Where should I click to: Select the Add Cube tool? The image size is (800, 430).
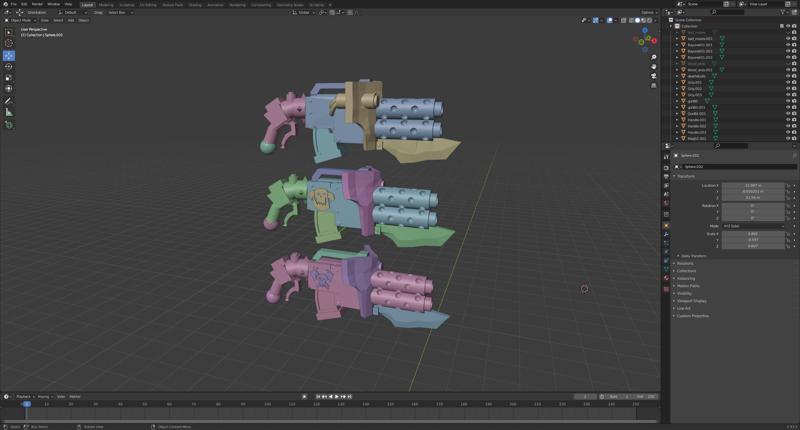9,124
